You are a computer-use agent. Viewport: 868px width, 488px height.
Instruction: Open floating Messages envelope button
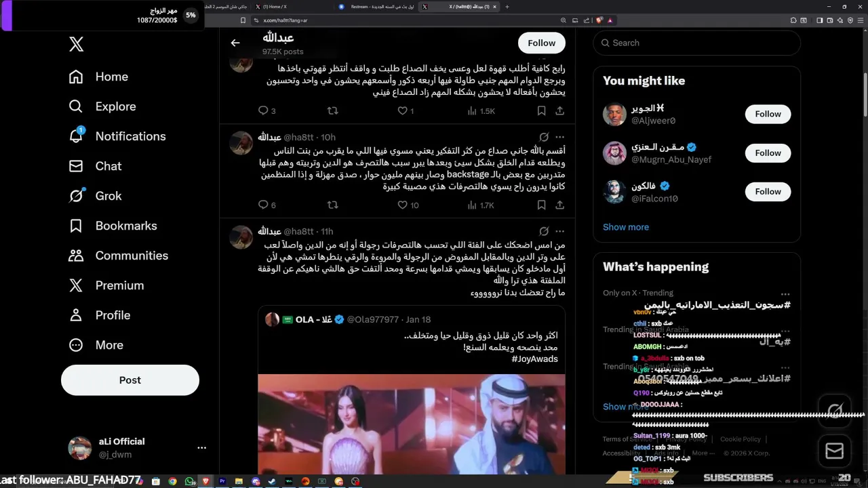[834, 451]
